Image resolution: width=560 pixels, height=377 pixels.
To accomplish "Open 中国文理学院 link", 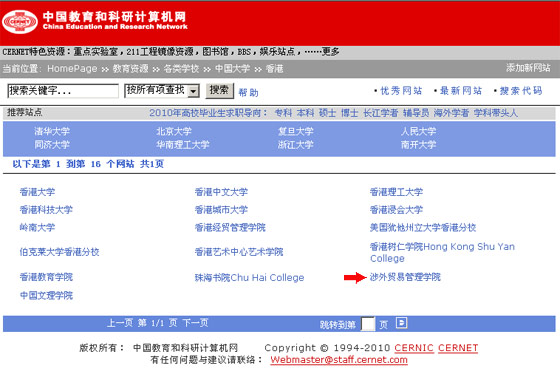I will pyautogui.click(x=46, y=295).
